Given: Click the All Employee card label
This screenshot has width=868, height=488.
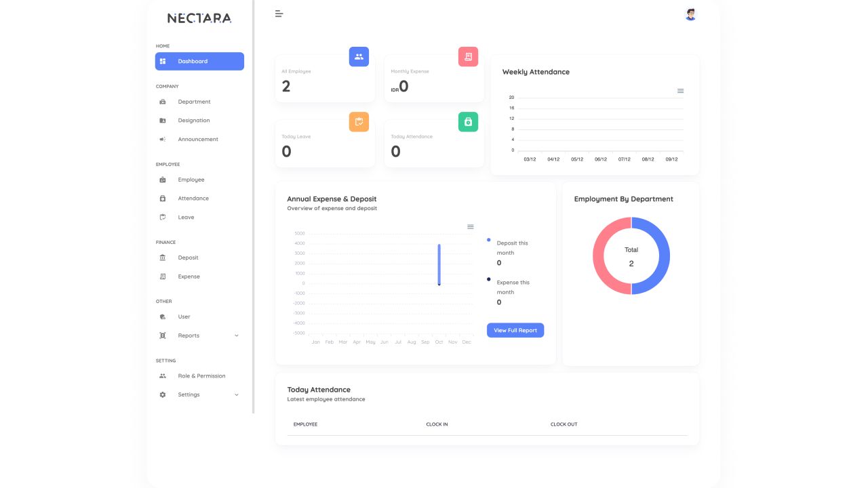Looking at the screenshot, I should (296, 71).
